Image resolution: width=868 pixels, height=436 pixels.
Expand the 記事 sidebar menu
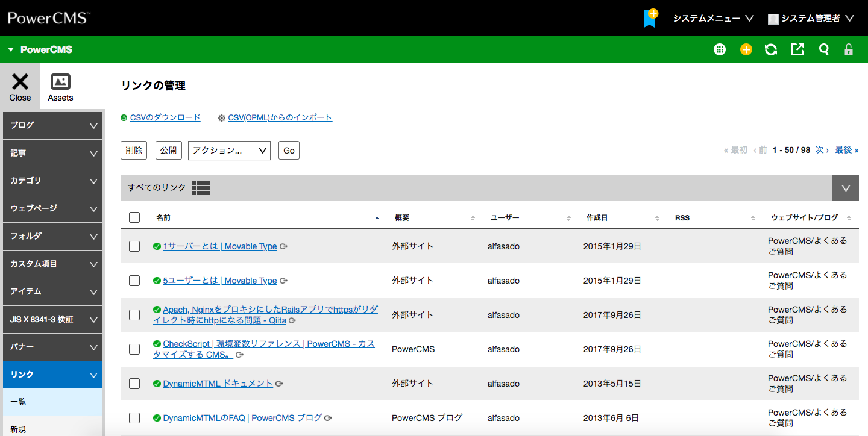(52, 154)
